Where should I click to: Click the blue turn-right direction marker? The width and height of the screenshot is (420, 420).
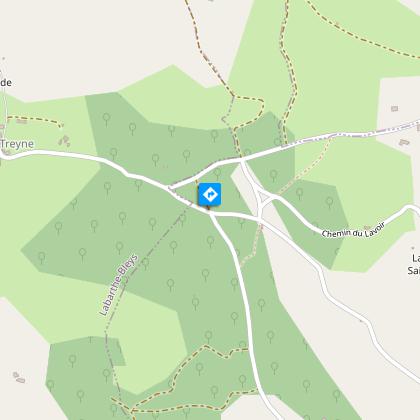pyautogui.click(x=210, y=194)
